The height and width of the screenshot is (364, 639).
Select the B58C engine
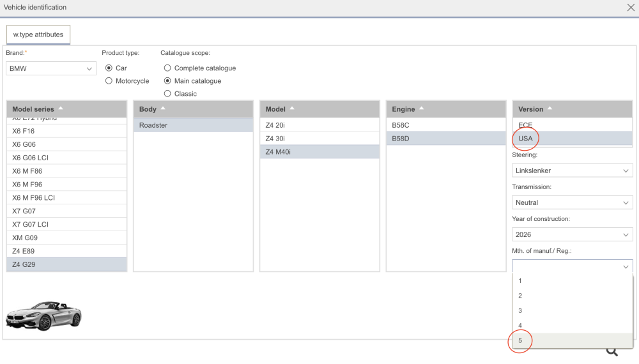tap(446, 125)
